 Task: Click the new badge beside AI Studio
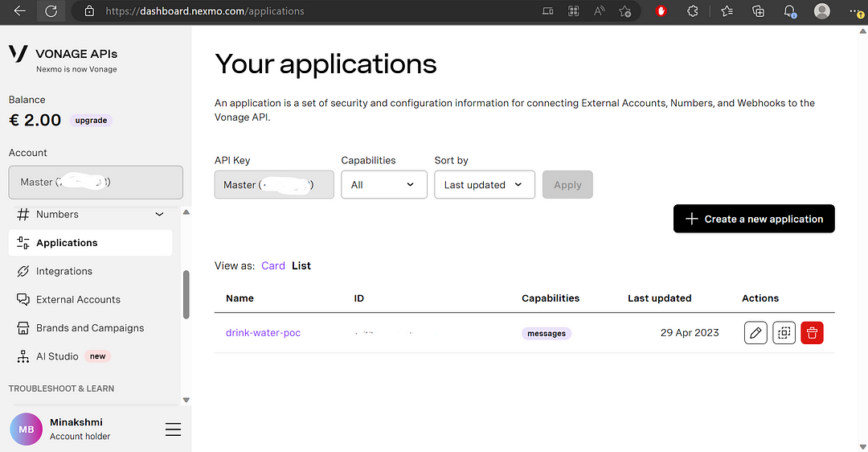[97, 356]
